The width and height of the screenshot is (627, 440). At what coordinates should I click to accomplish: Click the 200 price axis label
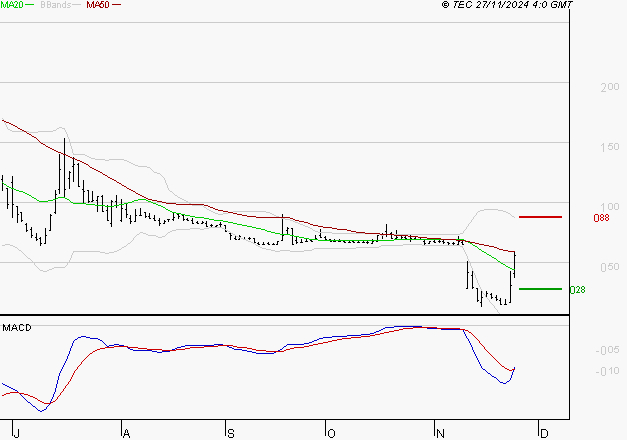click(609, 87)
